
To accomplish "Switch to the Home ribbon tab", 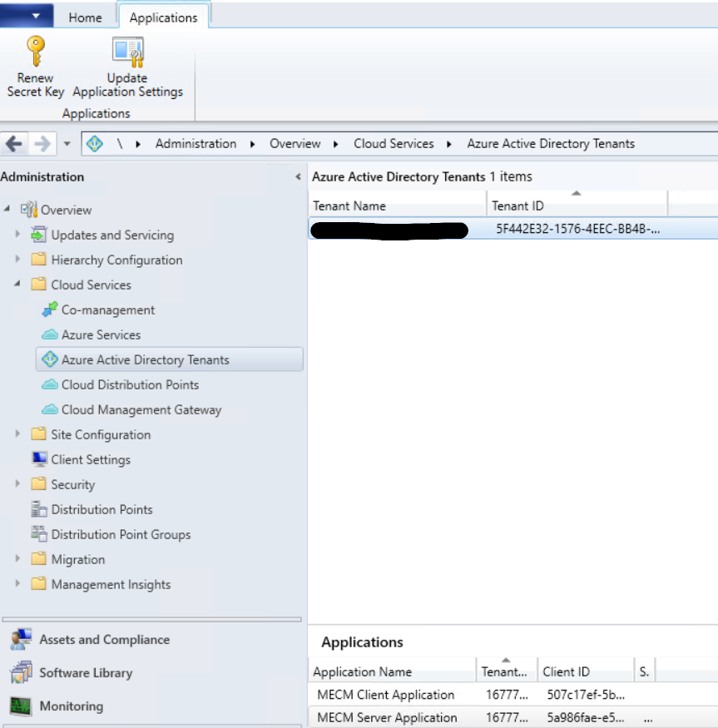I will pos(85,17).
